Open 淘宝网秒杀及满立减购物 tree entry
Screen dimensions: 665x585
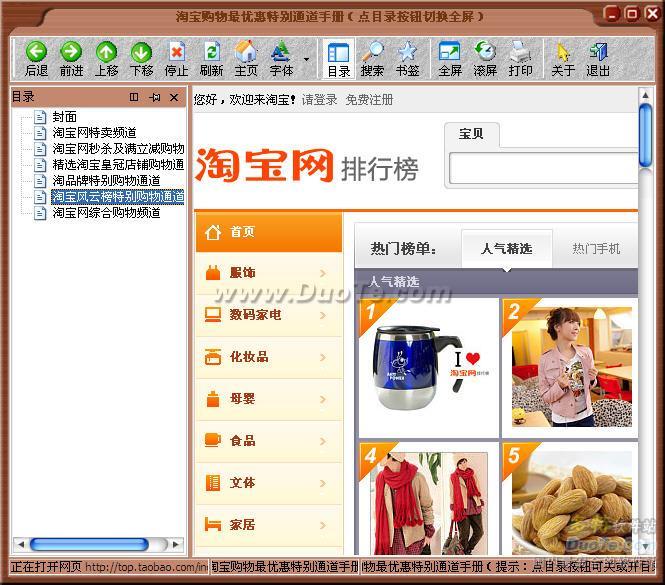click(118, 148)
